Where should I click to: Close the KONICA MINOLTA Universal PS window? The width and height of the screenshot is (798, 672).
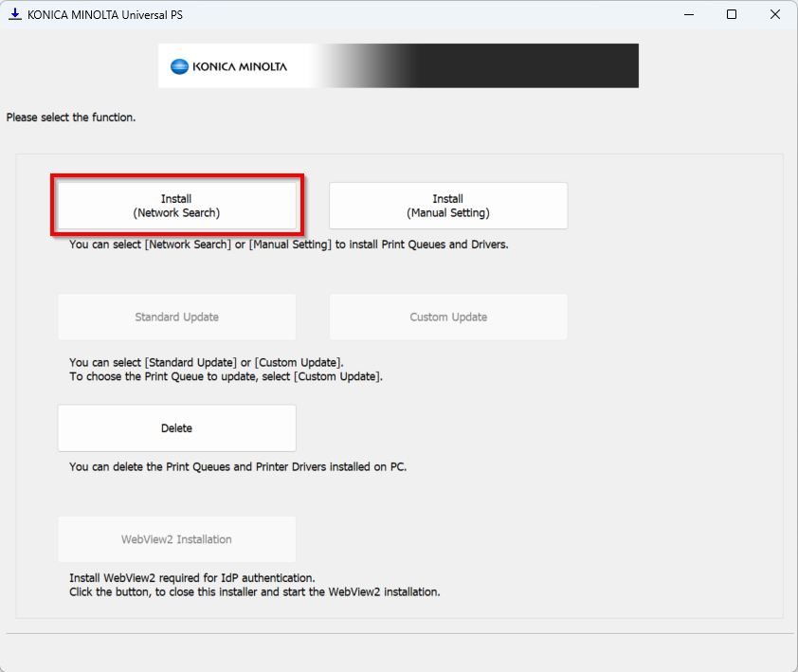coord(775,14)
